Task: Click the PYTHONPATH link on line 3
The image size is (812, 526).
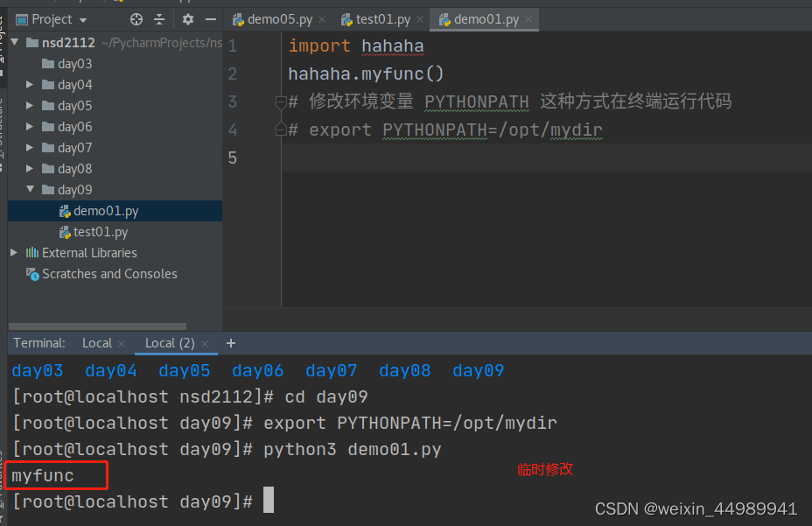Action: [476, 101]
